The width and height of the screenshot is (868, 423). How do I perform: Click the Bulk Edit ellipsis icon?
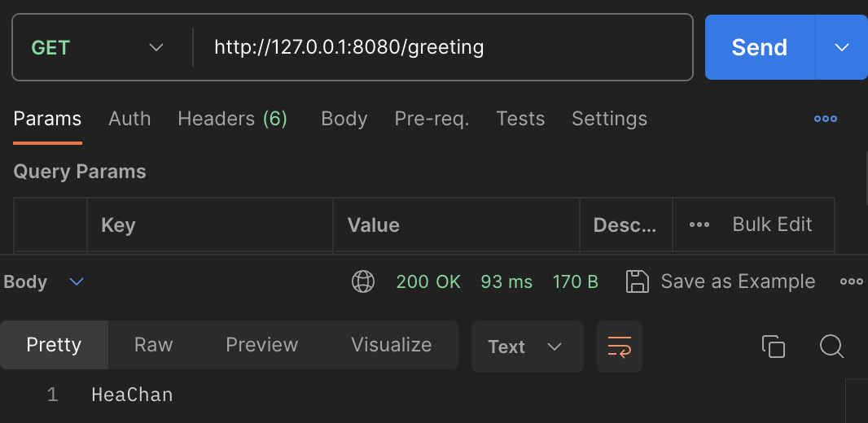pos(699,225)
